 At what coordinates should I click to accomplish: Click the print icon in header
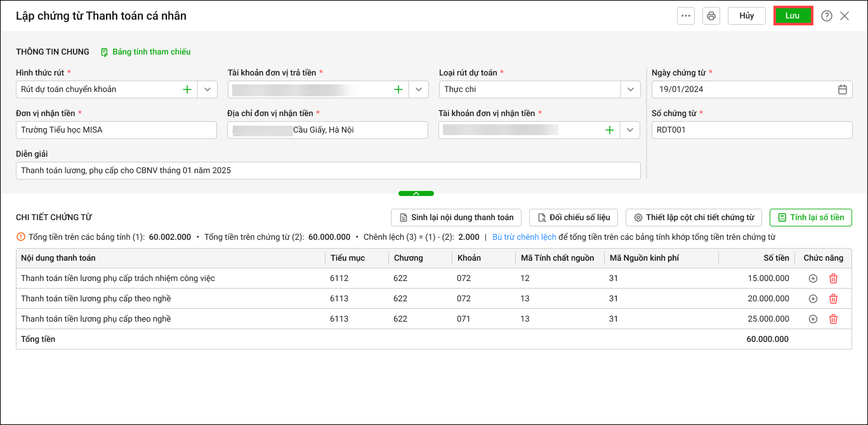[x=711, y=16]
